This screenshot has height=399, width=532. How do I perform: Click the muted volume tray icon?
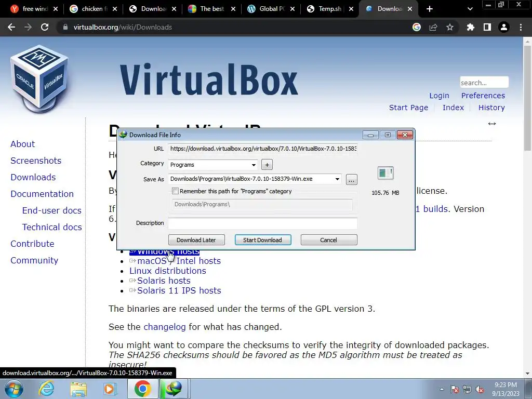(480, 389)
